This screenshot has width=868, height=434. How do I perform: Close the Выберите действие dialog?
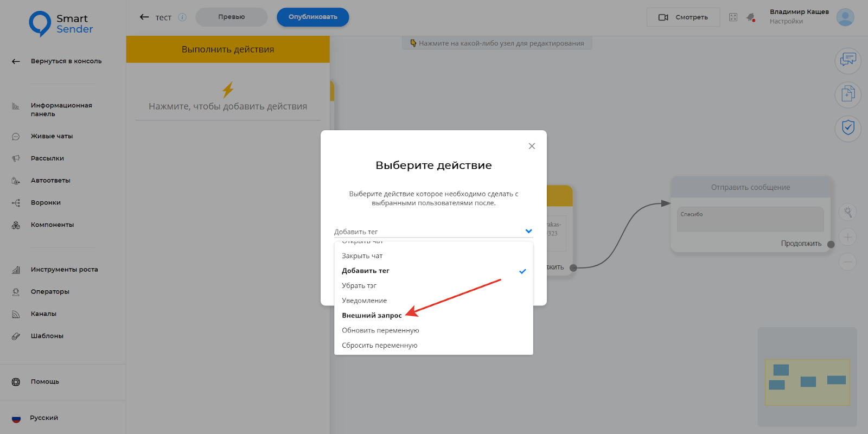point(532,146)
